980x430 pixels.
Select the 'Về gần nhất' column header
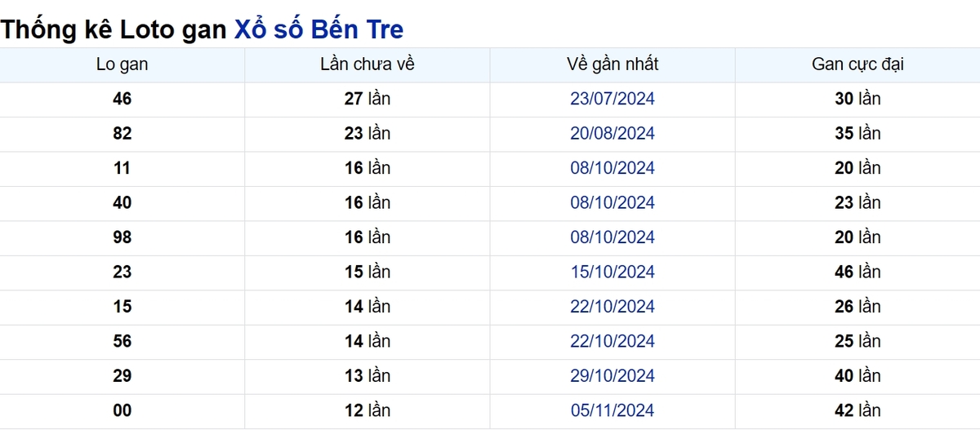click(612, 64)
